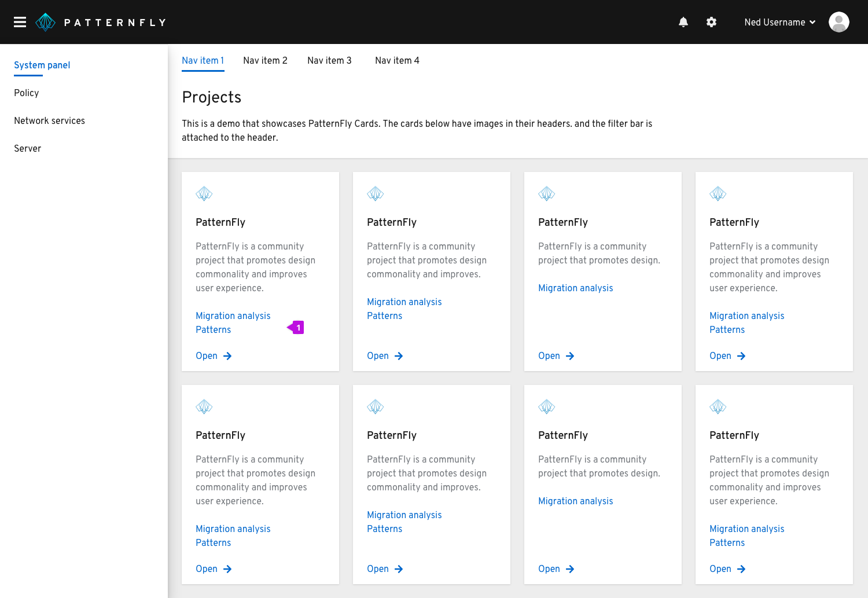Screen dimensions: 868x598
Task: Open Migration analysis in fourth top-row card
Action: pos(747,315)
